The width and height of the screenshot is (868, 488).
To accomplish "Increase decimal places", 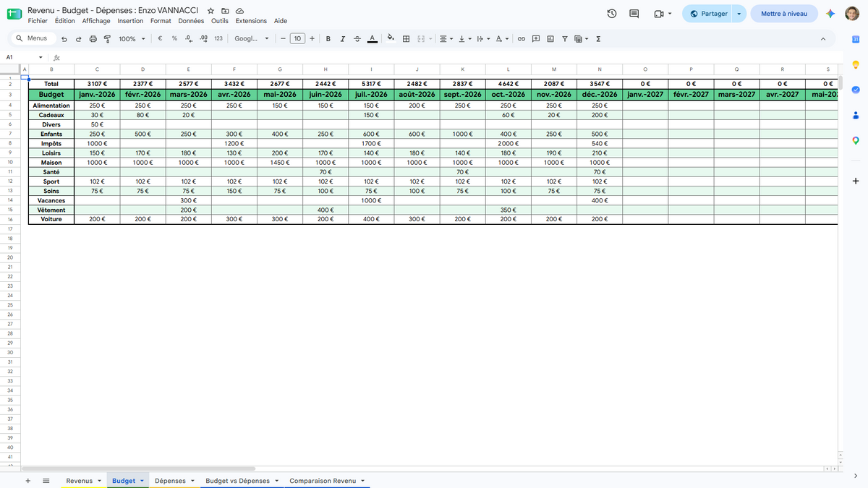I will pyautogui.click(x=203, y=39).
